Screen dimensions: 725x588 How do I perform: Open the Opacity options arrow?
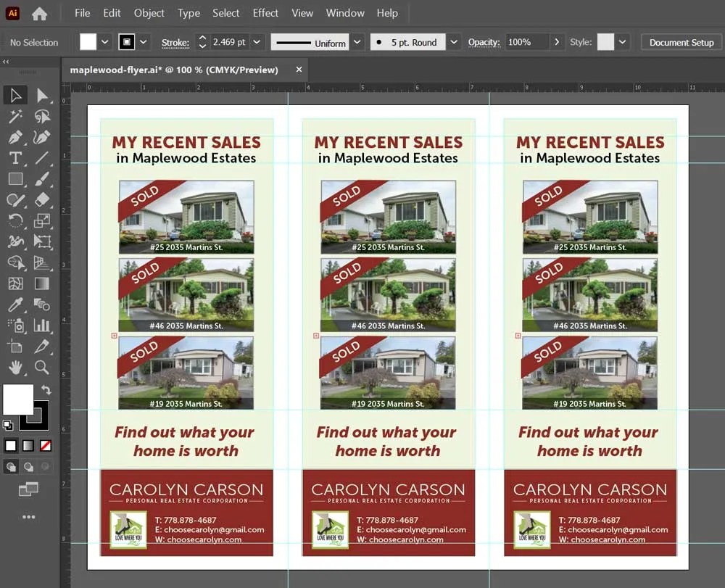(x=557, y=42)
